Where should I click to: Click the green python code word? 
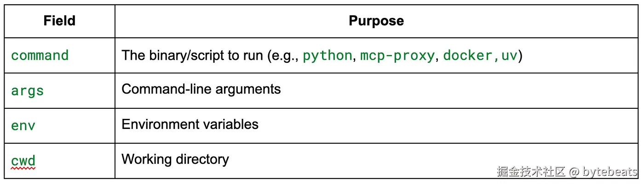click(327, 56)
